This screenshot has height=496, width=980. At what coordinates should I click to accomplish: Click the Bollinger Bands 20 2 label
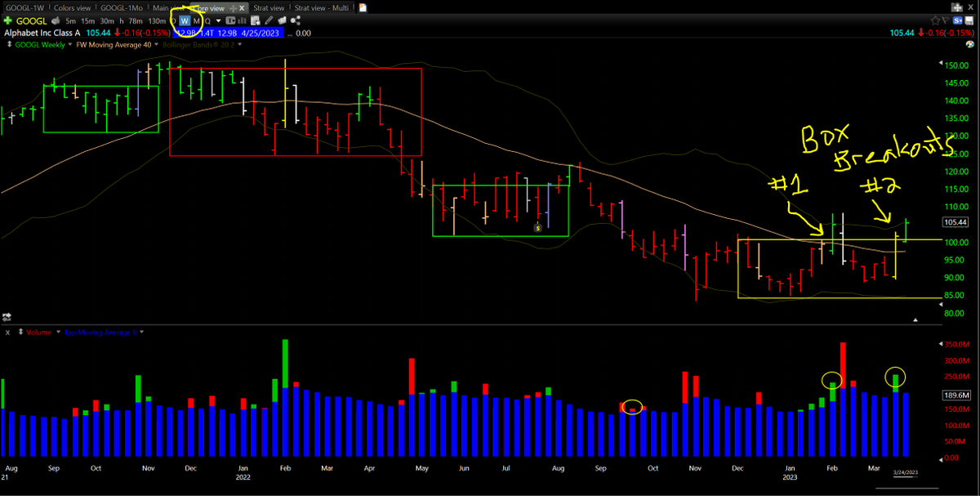198,44
